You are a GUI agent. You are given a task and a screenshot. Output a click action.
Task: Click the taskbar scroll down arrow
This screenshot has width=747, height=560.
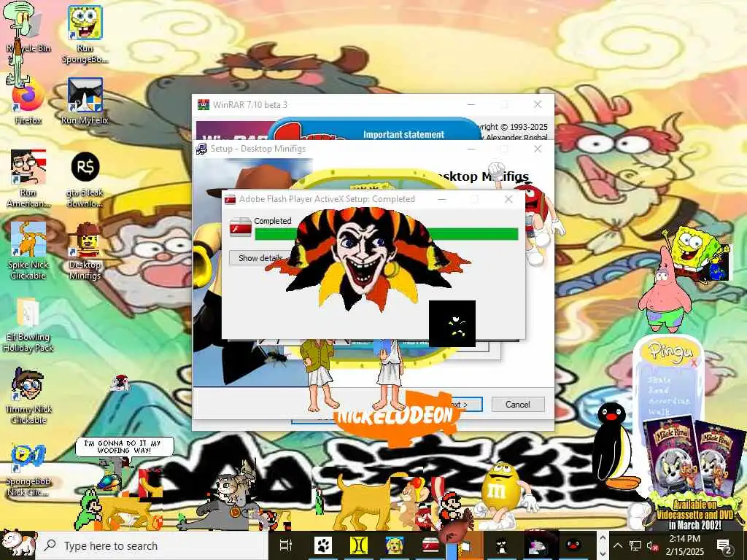603,553
